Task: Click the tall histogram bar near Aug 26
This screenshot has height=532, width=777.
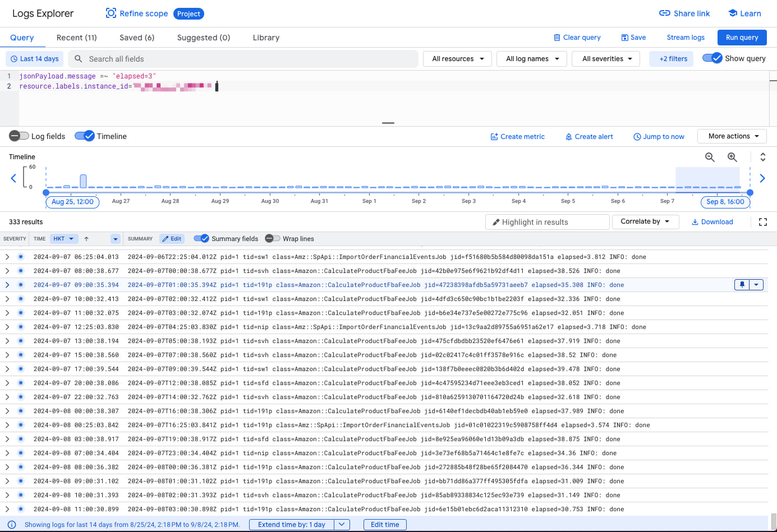Action: tap(83, 181)
